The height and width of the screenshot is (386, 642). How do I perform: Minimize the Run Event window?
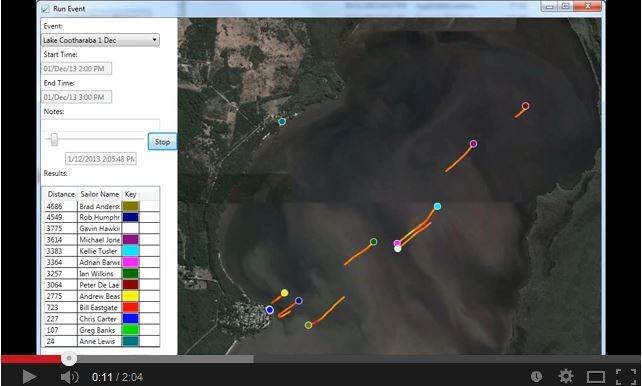(x=549, y=6)
